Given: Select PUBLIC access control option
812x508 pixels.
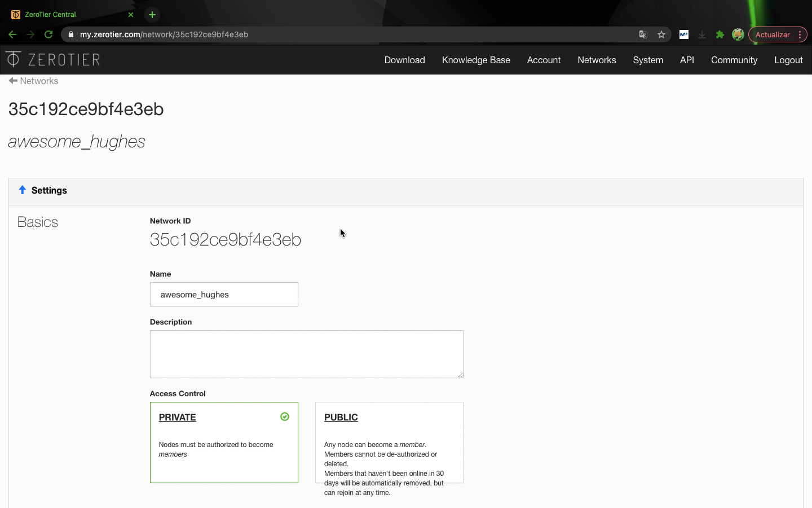Looking at the screenshot, I should click(389, 442).
